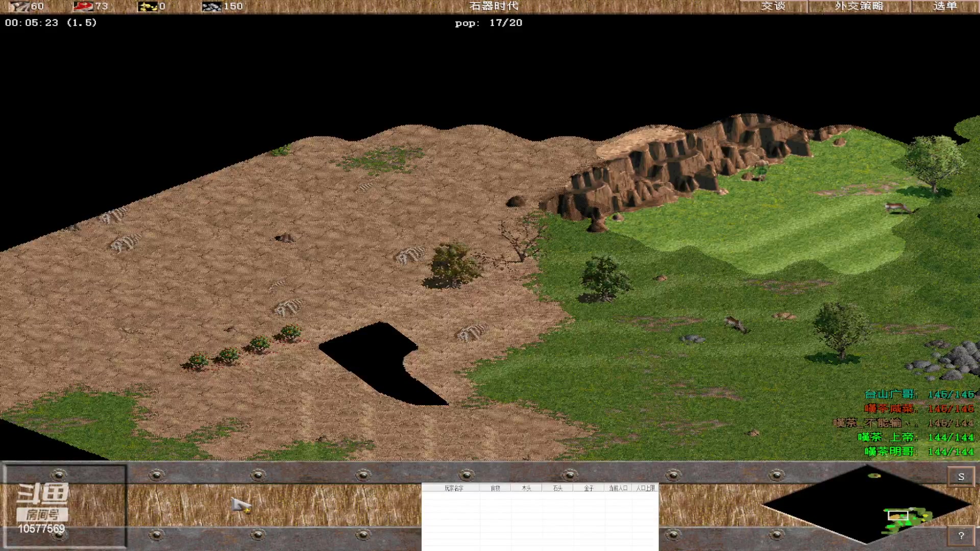
Task: Click the 当前人口 column header
Action: [618, 488]
